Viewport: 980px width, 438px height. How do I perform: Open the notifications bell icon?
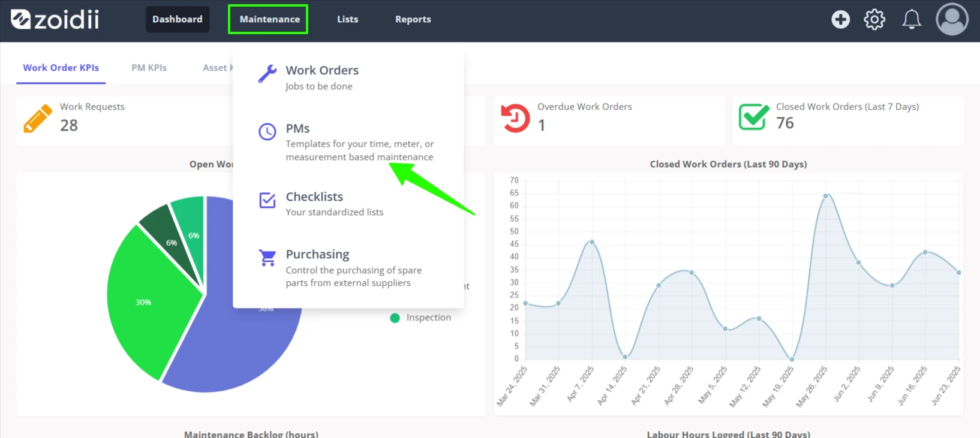912,19
